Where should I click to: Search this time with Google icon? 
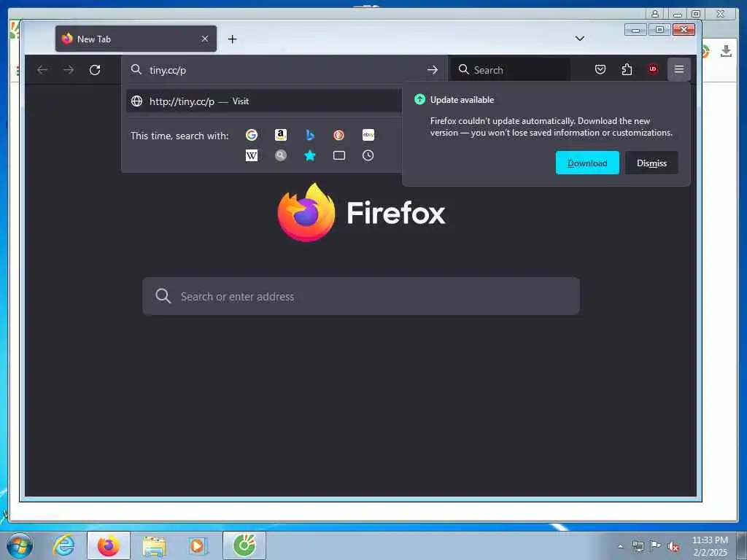(252, 135)
